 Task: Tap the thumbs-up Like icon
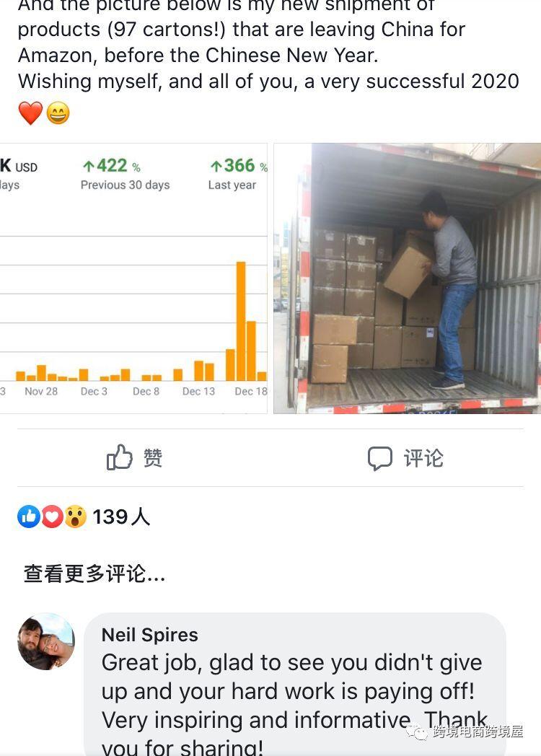119,457
